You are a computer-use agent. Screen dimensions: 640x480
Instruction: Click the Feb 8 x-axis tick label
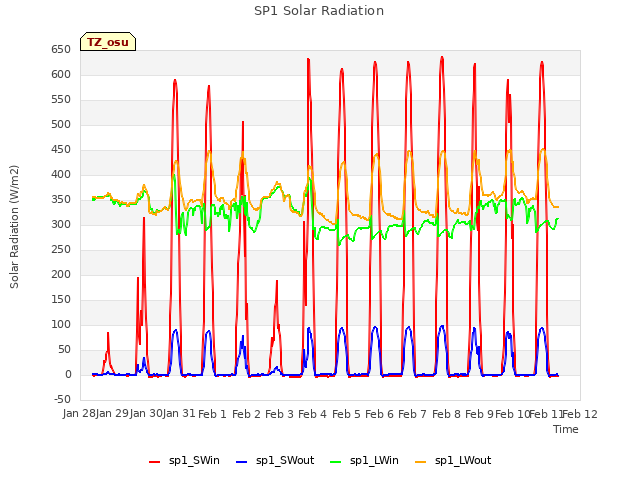446,414
